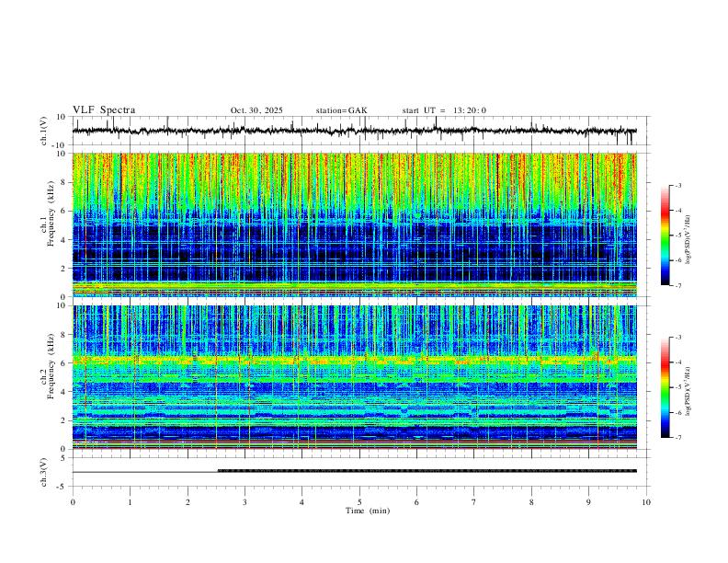Click the yellow 6 kHz band in the ch.2 spectrogram
Image resolution: width=728 pixels, height=563 pixels.
tap(354, 360)
